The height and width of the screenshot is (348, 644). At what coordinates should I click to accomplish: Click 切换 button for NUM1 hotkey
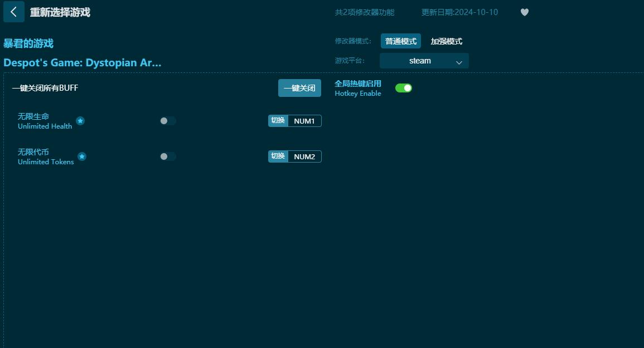278,120
